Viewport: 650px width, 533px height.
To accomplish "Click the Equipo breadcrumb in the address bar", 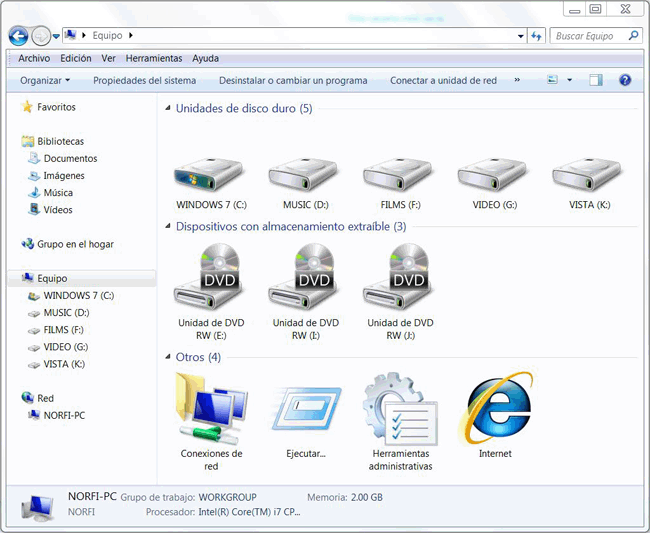I will click(107, 36).
